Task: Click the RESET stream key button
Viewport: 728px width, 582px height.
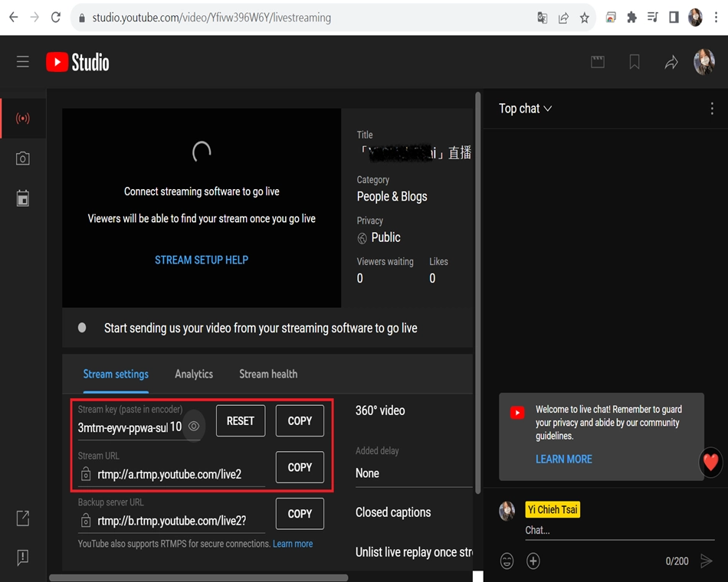Action: [x=241, y=420]
